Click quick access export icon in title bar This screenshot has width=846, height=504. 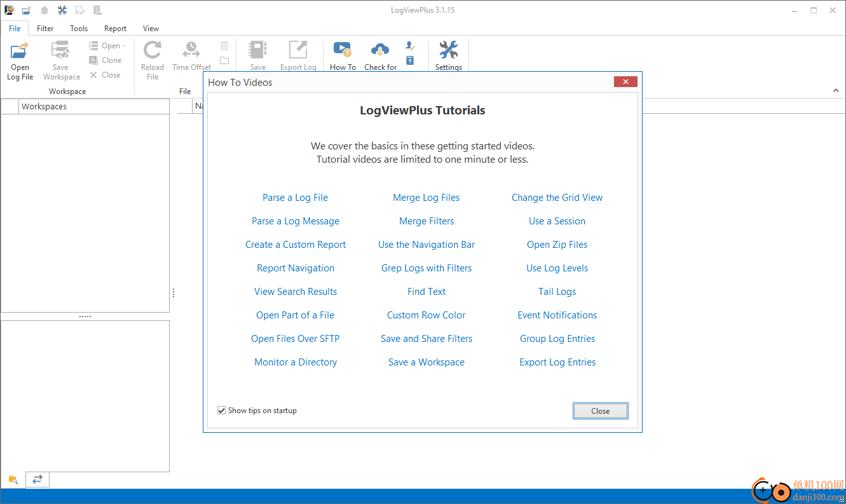click(x=79, y=10)
